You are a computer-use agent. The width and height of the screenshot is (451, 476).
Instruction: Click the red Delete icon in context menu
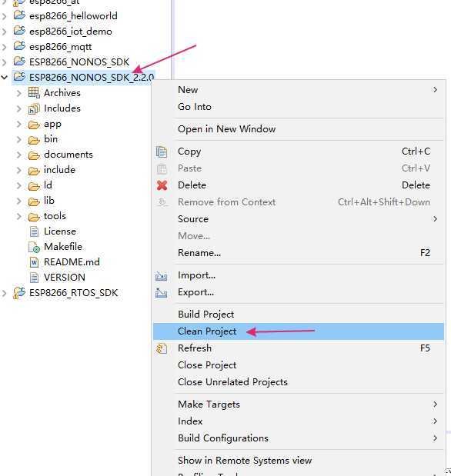[162, 185]
